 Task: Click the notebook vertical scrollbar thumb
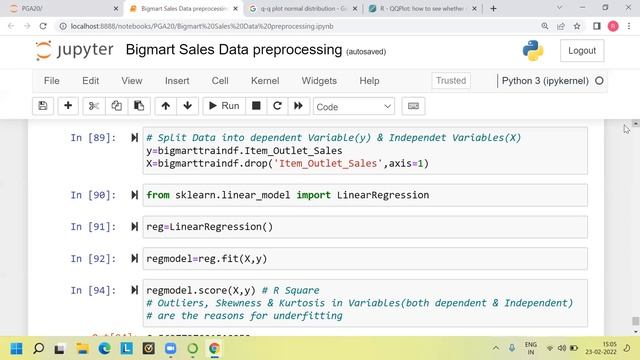[x=635, y=321]
